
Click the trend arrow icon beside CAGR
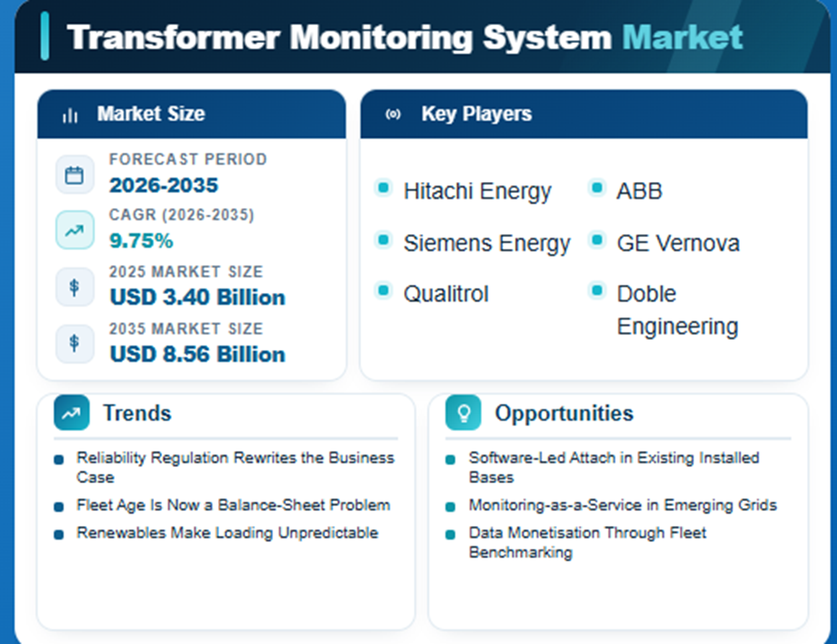point(74,230)
